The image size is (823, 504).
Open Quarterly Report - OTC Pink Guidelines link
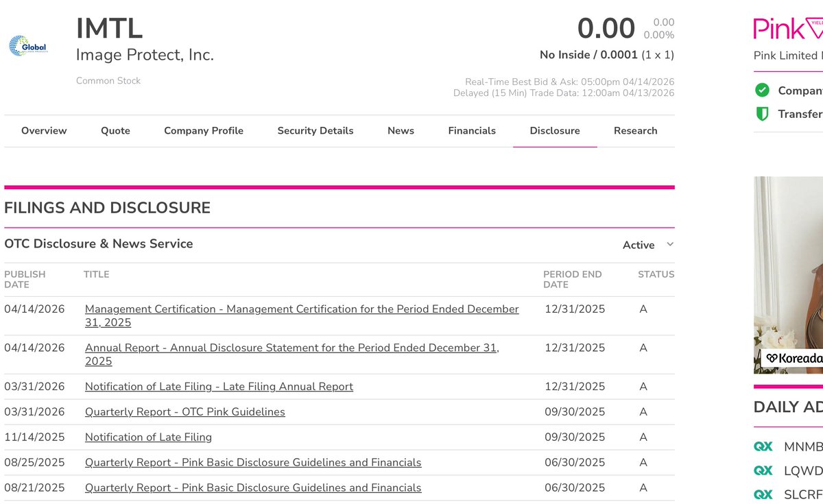[x=185, y=412]
